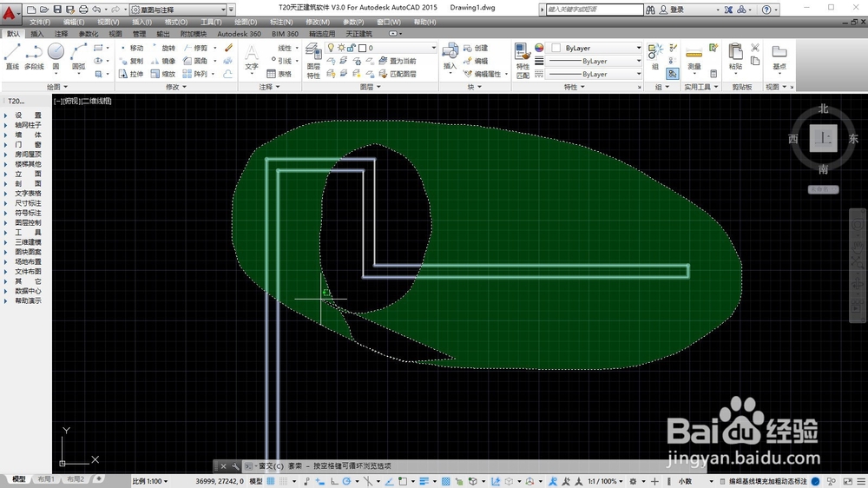
Task: Click the color wheel icon in 特性 panel
Action: [539, 48]
